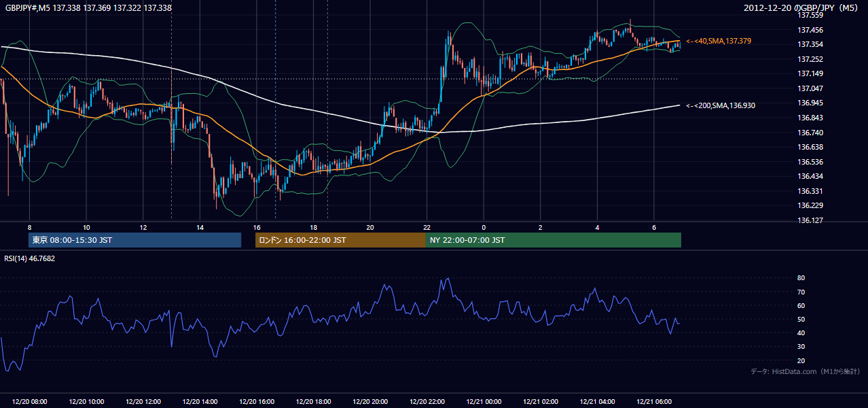Click the 12/21 06:00 time label
Screen dimensions: 868x408
pos(654,402)
